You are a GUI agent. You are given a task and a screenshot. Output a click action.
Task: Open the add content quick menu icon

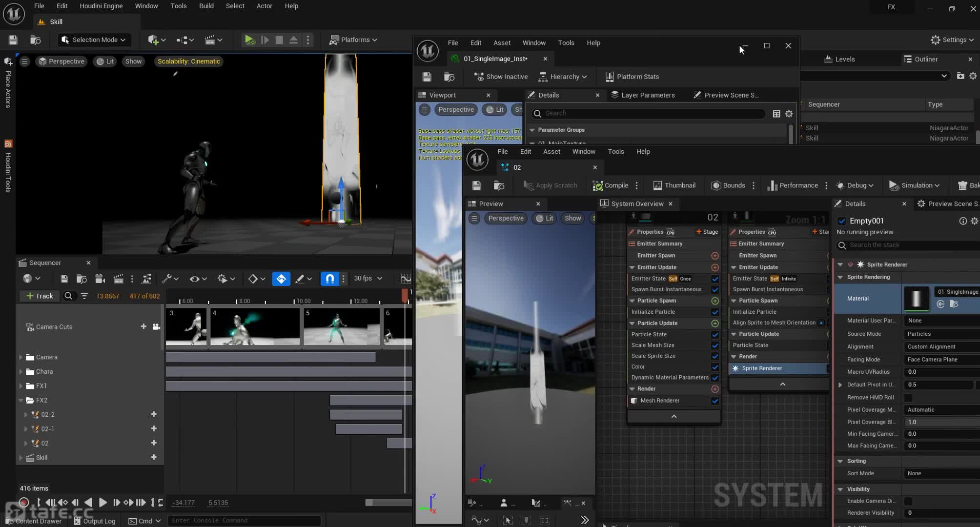point(156,40)
